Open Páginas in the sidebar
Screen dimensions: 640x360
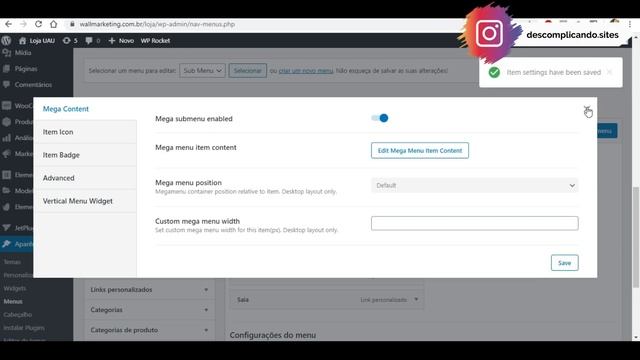[x=26, y=69]
